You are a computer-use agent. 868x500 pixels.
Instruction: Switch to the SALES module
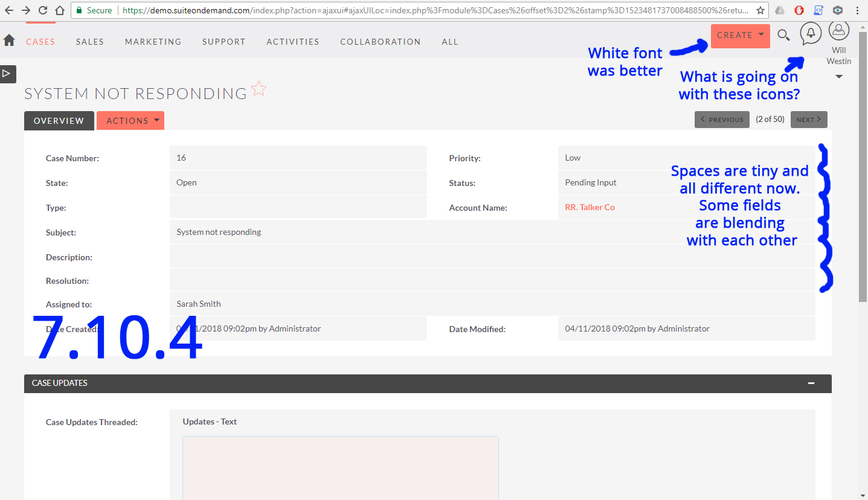click(89, 41)
